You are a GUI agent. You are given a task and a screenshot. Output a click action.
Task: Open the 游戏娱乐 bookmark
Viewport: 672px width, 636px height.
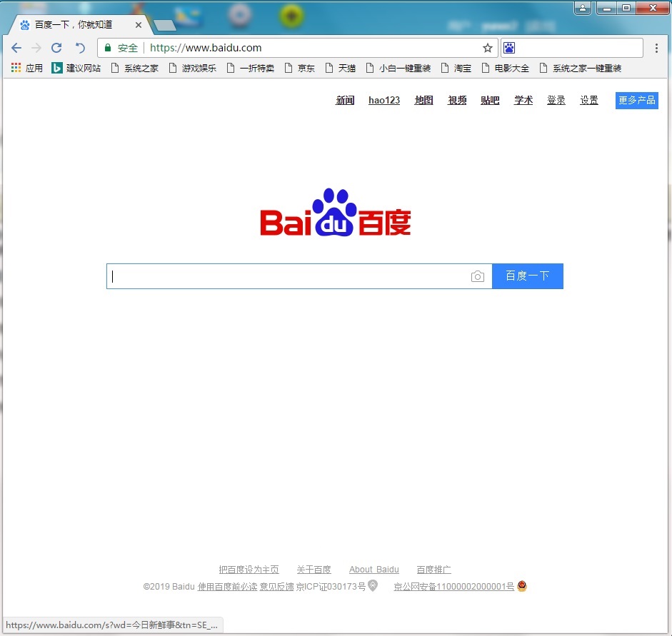[192, 68]
